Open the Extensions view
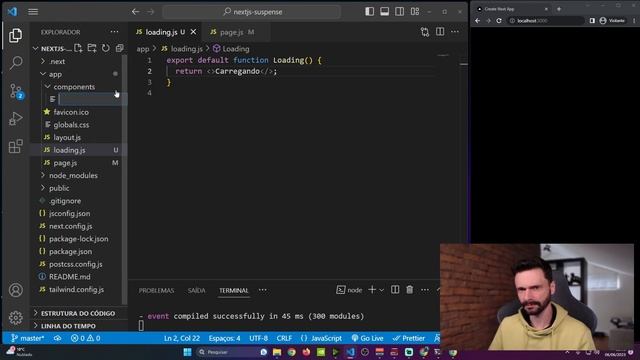Image resolution: width=640 pixels, height=360 pixels. click(x=16, y=146)
